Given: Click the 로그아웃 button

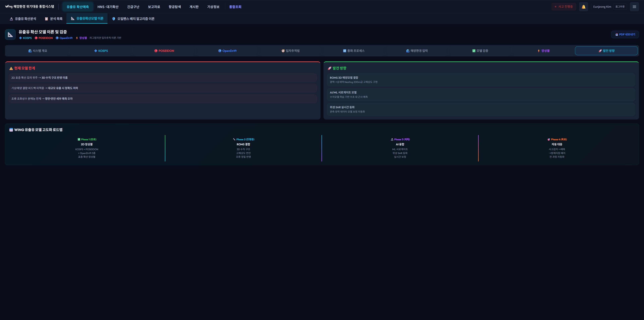Looking at the screenshot, I should point(620,7).
